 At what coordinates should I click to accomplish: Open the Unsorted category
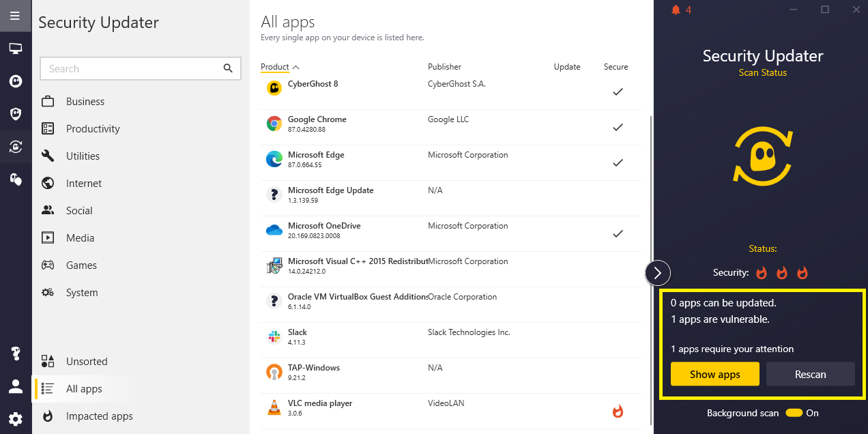tap(87, 362)
